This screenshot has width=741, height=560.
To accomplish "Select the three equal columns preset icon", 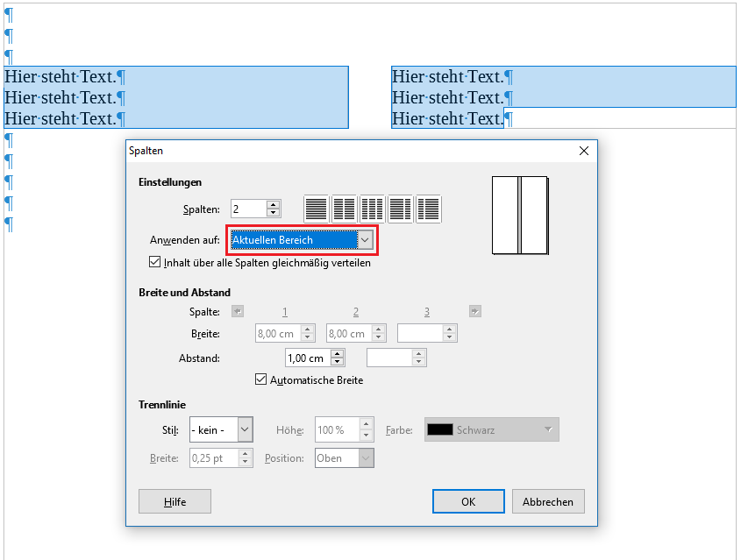I will tap(373, 209).
